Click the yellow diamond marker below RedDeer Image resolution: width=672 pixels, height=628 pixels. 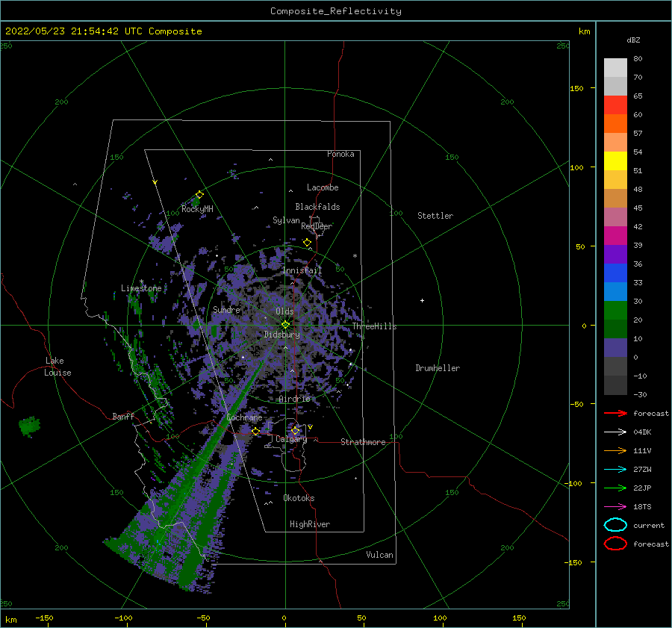click(x=307, y=243)
